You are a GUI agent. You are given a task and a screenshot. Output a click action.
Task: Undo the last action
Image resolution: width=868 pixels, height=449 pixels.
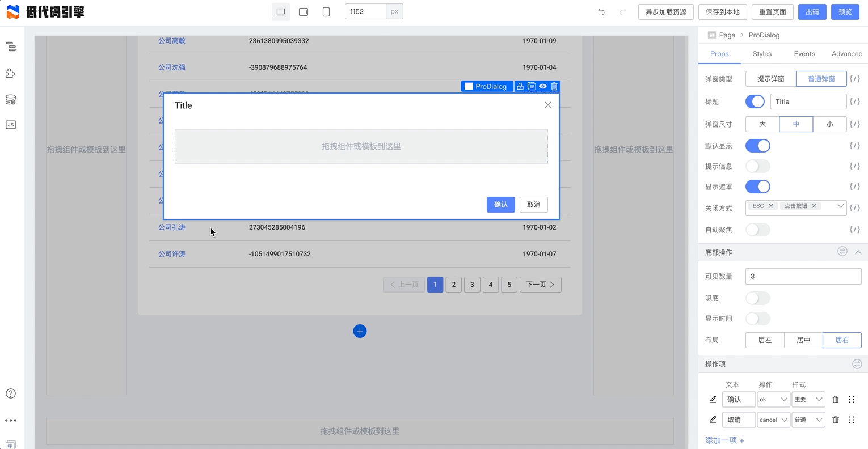tap(601, 12)
